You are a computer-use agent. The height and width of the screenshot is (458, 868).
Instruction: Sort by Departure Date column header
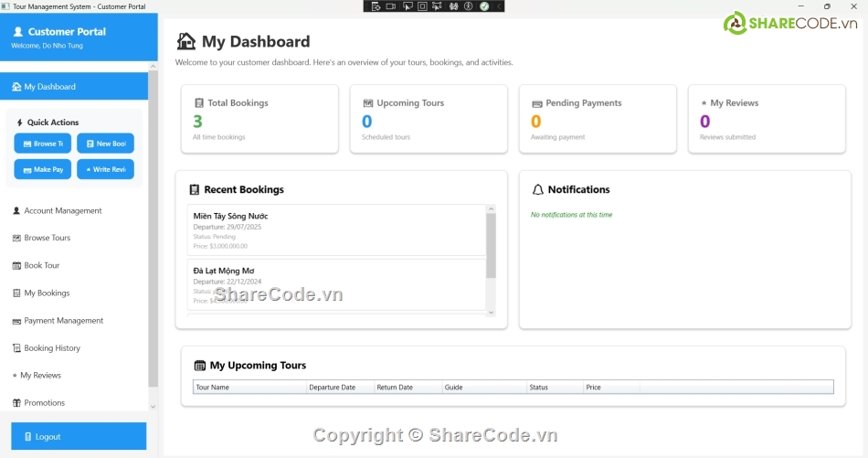coord(340,388)
